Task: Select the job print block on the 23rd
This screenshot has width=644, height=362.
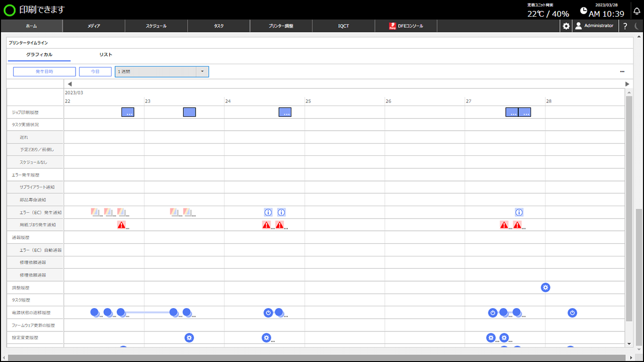Action: pos(190,112)
